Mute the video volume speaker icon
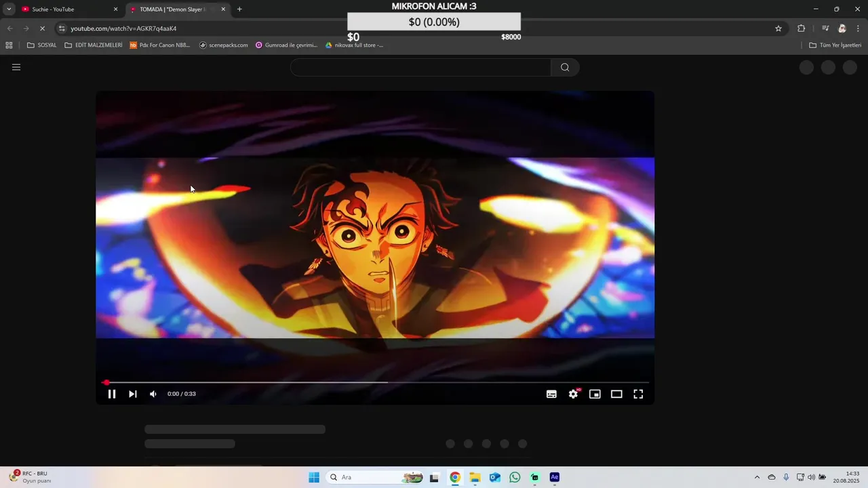 point(153,394)
